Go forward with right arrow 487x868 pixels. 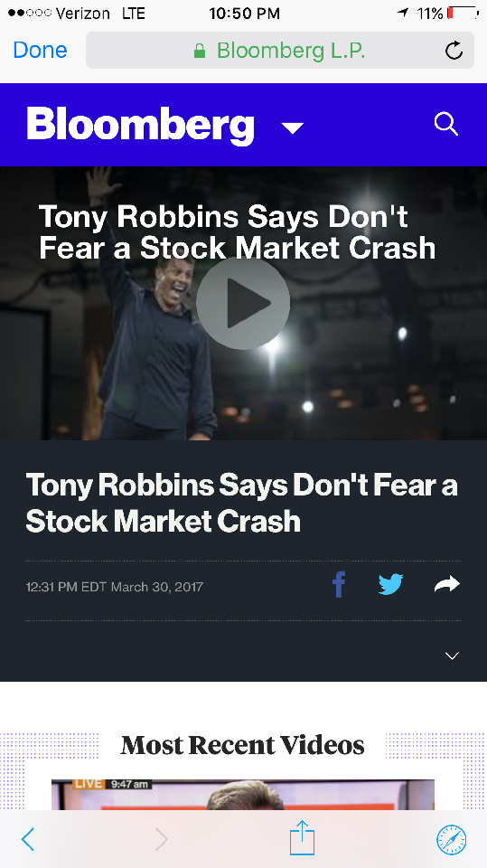point(161,839)
